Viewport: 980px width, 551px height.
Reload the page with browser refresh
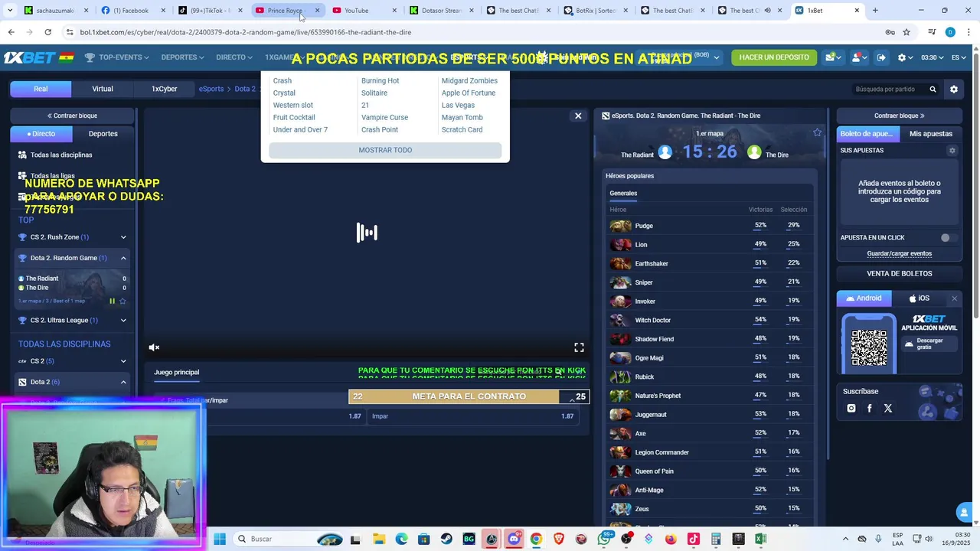click(47, 32)
